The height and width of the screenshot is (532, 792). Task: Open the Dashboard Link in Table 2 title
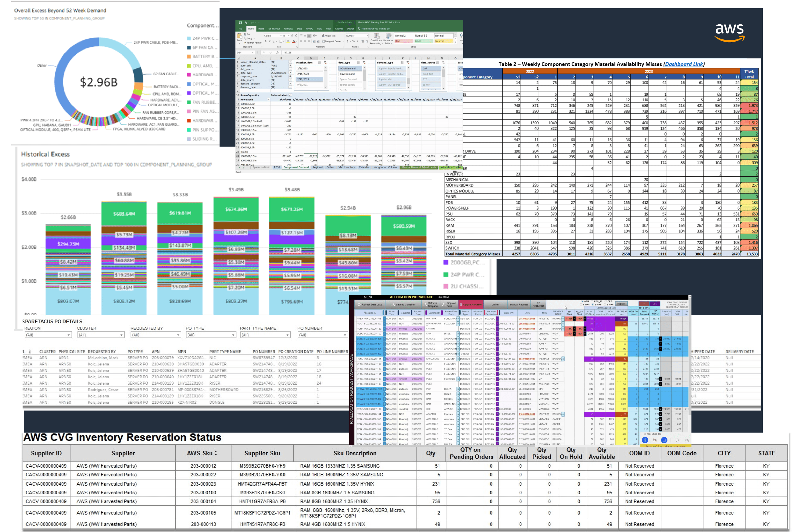(684, 64)
